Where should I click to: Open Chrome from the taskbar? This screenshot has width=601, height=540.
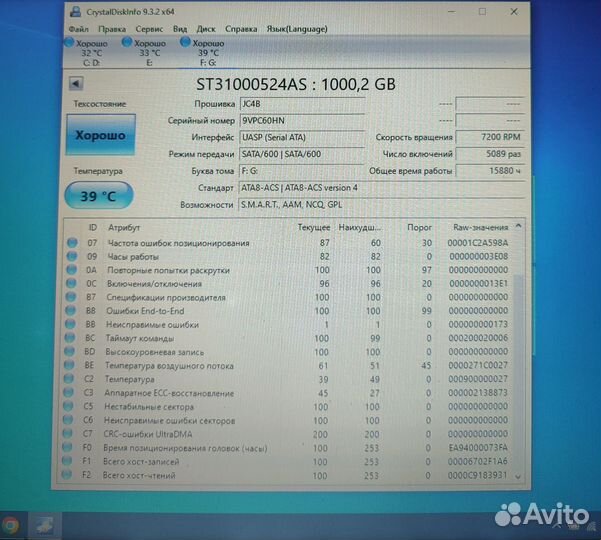pyautogui.click(x=11, y=526)
